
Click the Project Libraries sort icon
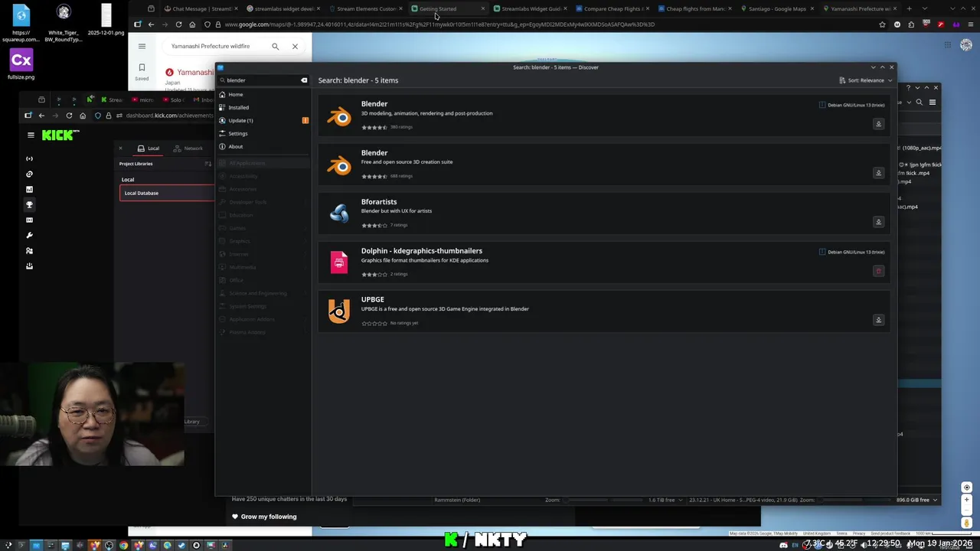207,164
